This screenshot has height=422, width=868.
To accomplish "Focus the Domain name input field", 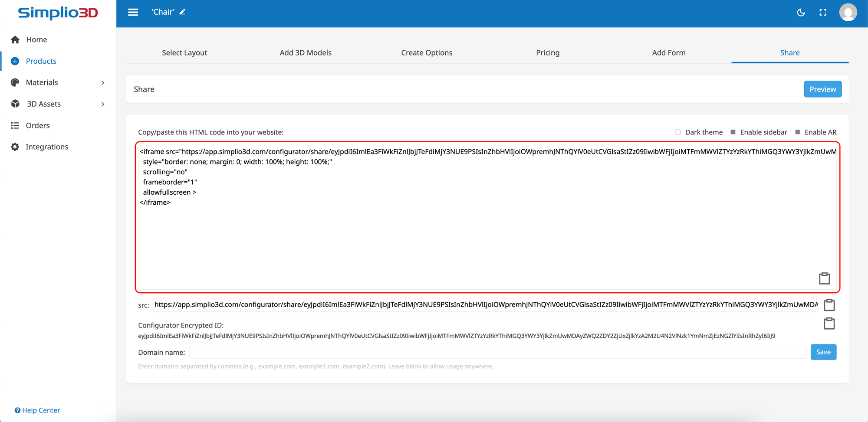I will click(497, 352).
